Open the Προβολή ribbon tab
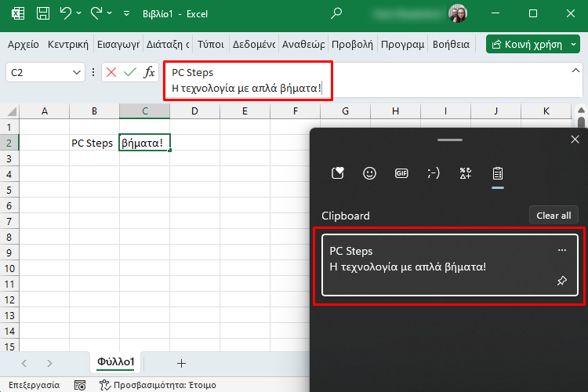Screen dimensions: 588x392 [x=352, y=45]
